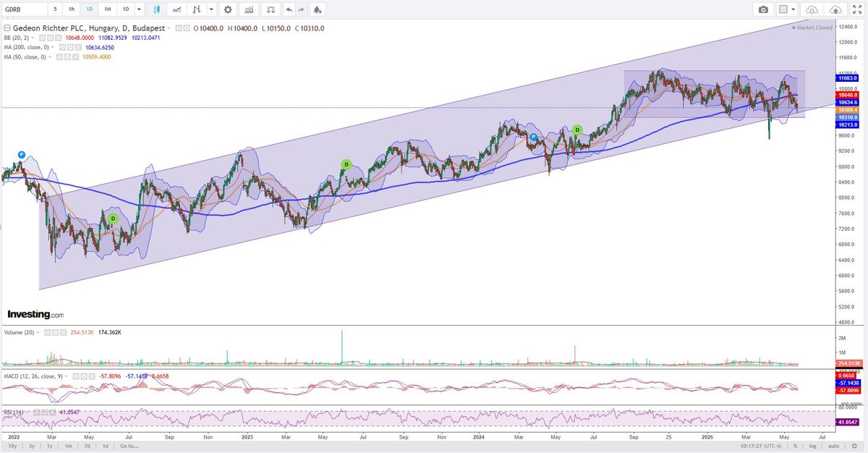Select the candlestick chart style icon
The width and height of the screenshot is (868, 453).
(157, 9)
